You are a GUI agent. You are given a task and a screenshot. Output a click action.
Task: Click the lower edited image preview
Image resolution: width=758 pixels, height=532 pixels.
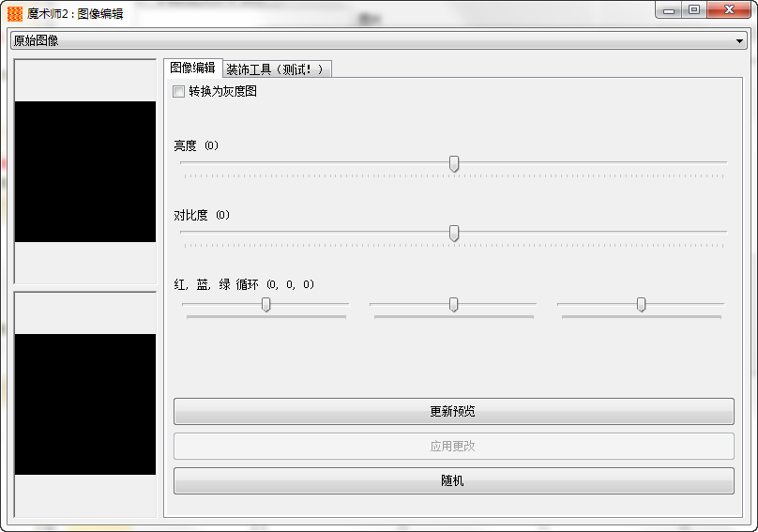tap(85, 404)
